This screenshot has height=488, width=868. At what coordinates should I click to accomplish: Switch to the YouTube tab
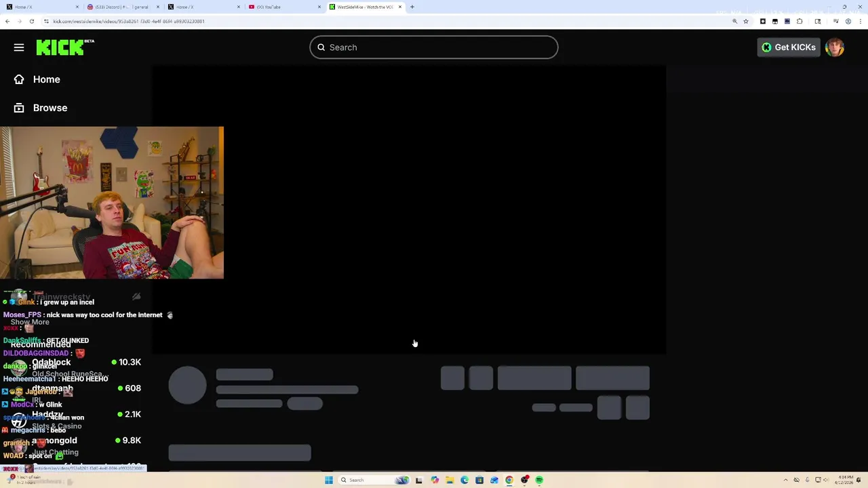tap(283, 7)
